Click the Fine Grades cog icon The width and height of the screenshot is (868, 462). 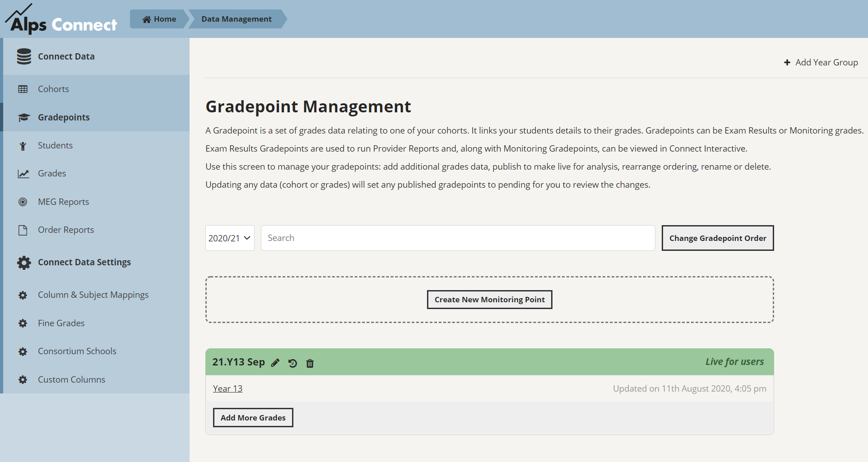click(x=23, y=323)
